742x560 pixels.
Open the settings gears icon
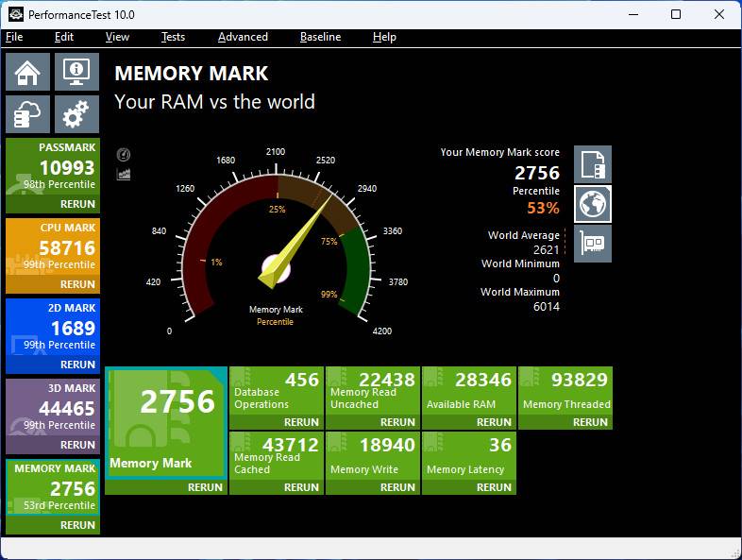pos(76,114)
